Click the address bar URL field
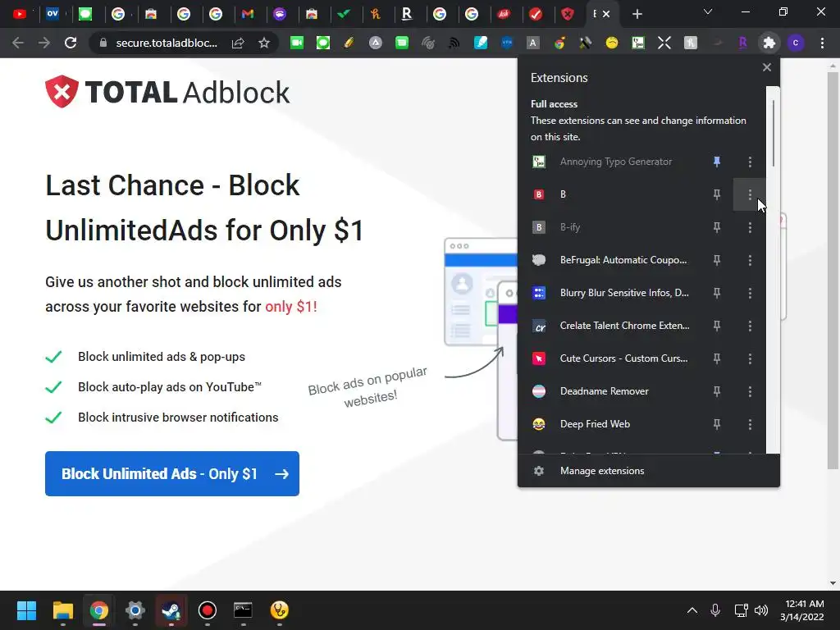The height and width of the screenshot is (630, 840). pyautogui.click(x=167, y=43)
